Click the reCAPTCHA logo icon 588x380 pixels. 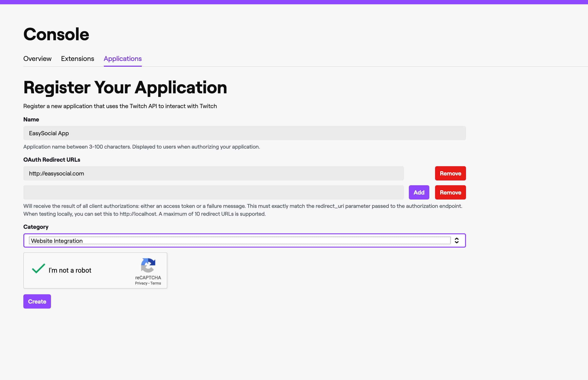click(x=148, y=265)
